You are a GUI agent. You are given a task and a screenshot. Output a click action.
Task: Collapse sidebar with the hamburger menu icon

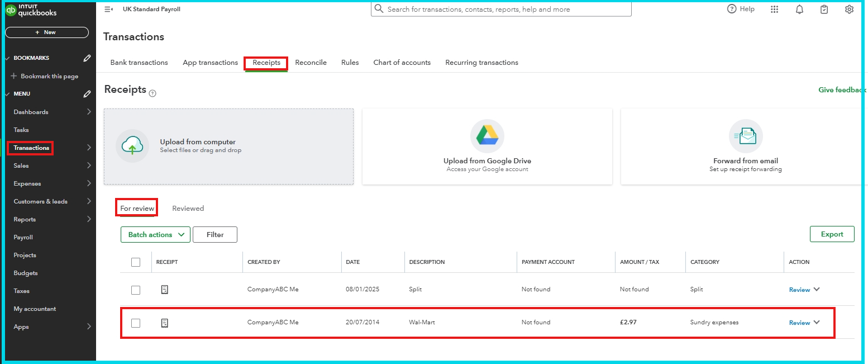108,10
